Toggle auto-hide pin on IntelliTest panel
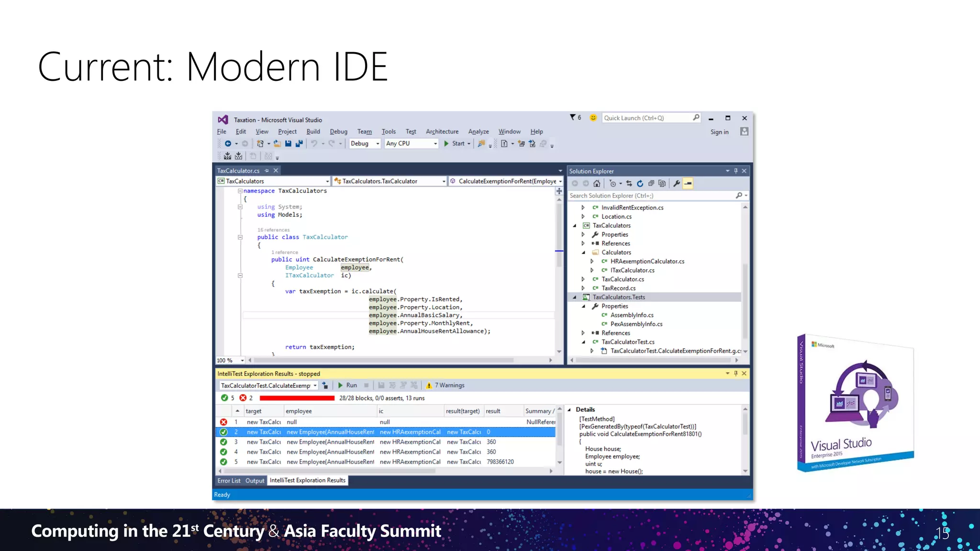The width and height of the screenshot is (980, 551). 736,374
